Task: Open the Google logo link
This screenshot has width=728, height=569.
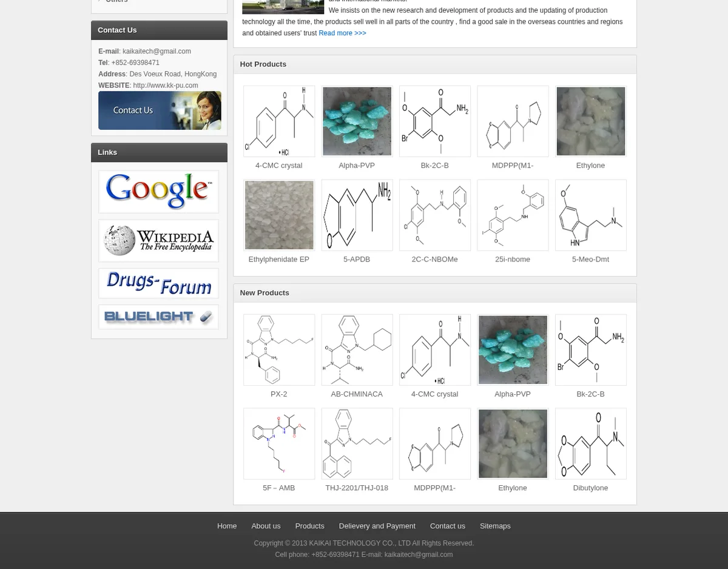Action: pos(158,192)
